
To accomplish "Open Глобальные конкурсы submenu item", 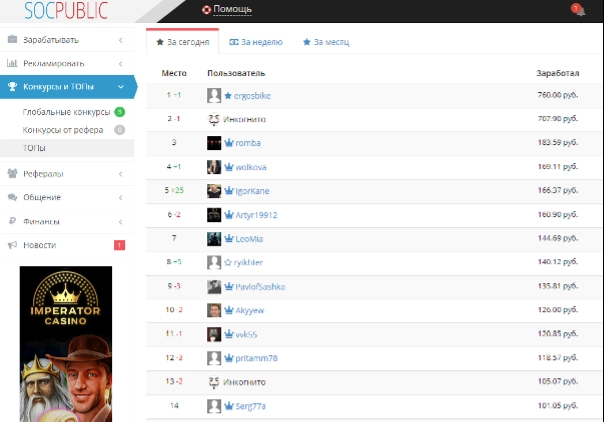I will (67, 112).
